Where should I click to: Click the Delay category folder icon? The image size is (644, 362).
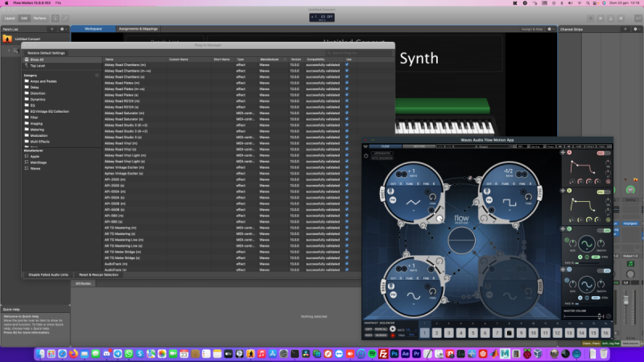pos(27,88)
